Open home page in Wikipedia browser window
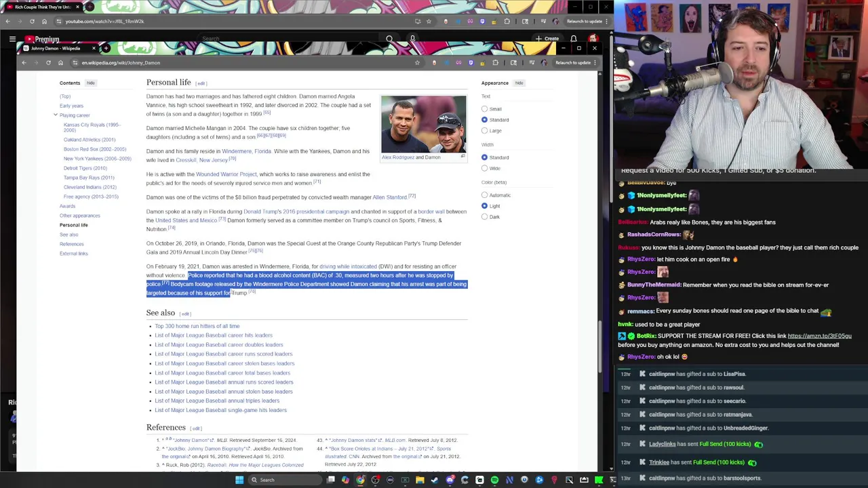The height and width of the screenshot is (488, 868). 60,62
